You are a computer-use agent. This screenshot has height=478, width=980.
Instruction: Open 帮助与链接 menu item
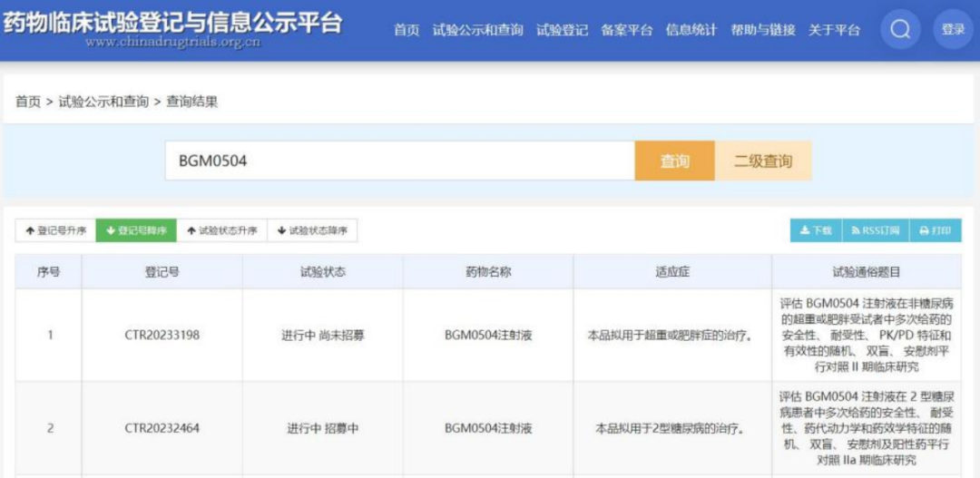click(x=762, y=30)
